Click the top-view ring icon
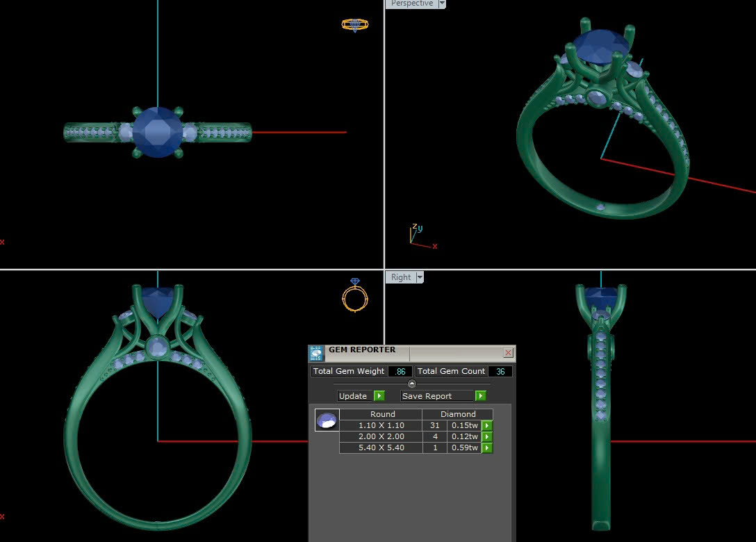Screen dimensions: 756x542 point(354,25)
